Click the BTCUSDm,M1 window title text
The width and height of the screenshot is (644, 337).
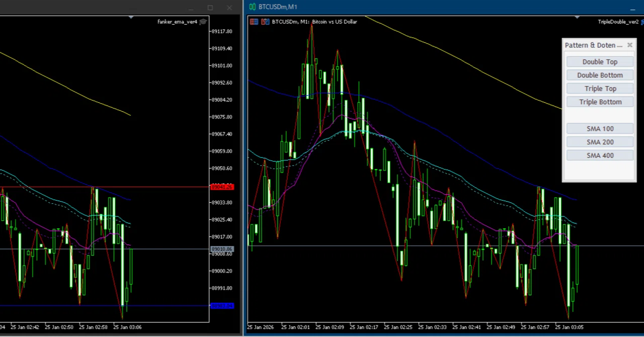278,7
